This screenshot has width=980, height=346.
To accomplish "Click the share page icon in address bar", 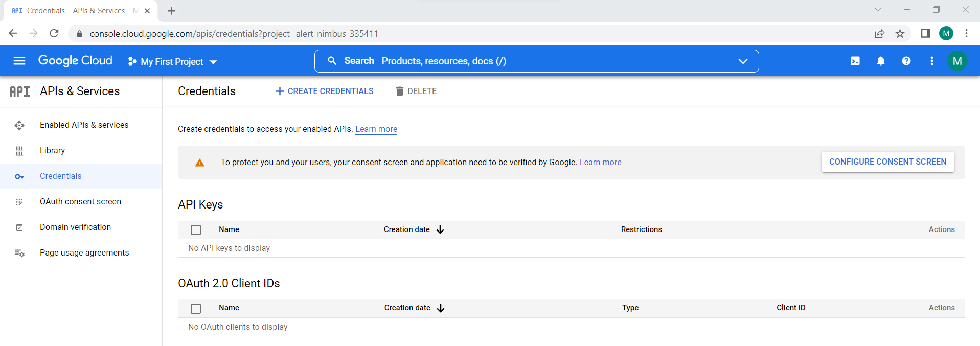I will [879, 34].
